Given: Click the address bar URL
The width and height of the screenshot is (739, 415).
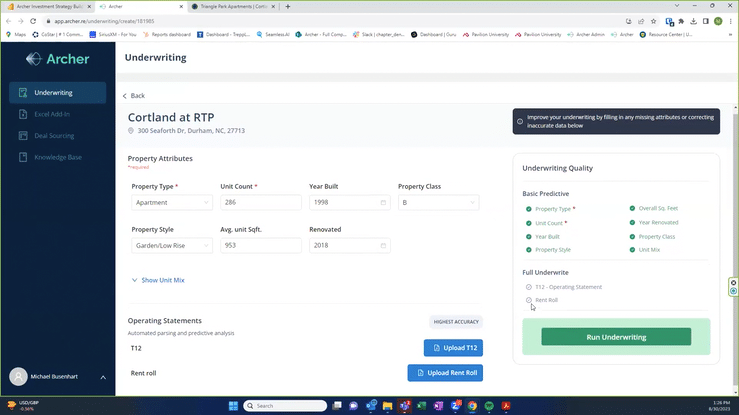Looking at the screenshot, I should click(x=104, y=21).
